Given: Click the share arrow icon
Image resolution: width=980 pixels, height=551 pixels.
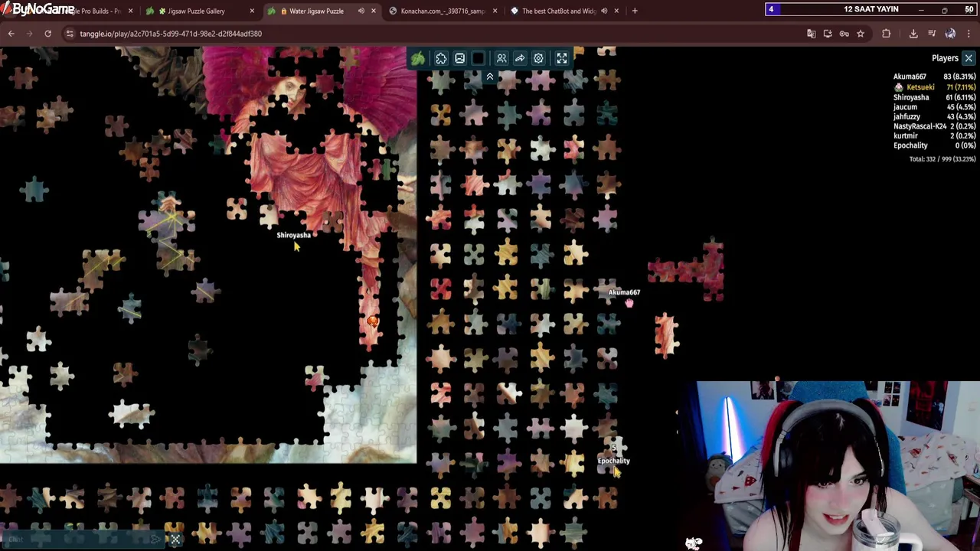Looking at the screenshot, I should point(520,58).
